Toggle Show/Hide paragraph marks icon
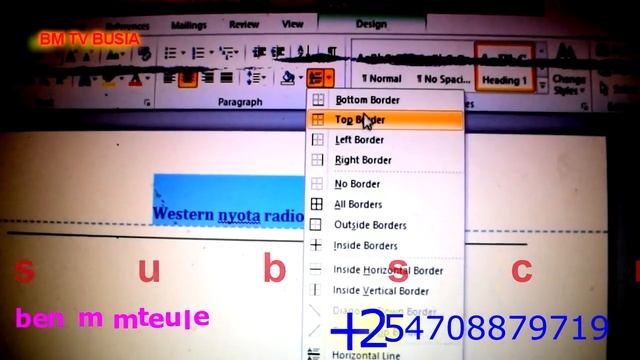This screenshot has width=640, height=360. 332,51
